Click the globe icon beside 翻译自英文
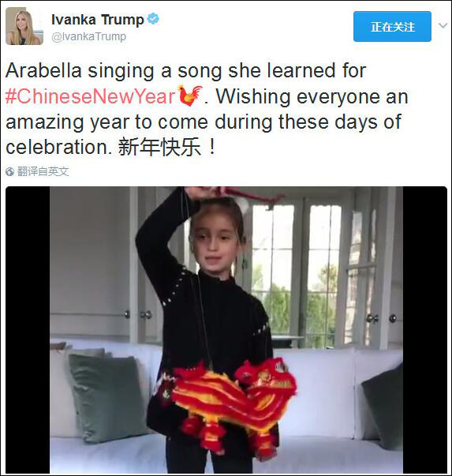 coord(10,172)
